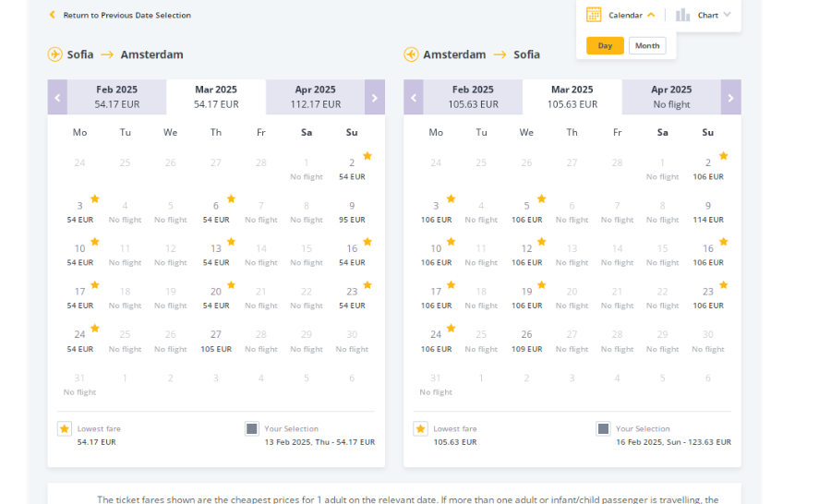This screenshot has height=504, width=831.
Task: Expand the Chart view dropdown chevron
Action: (x=728, y=15)
